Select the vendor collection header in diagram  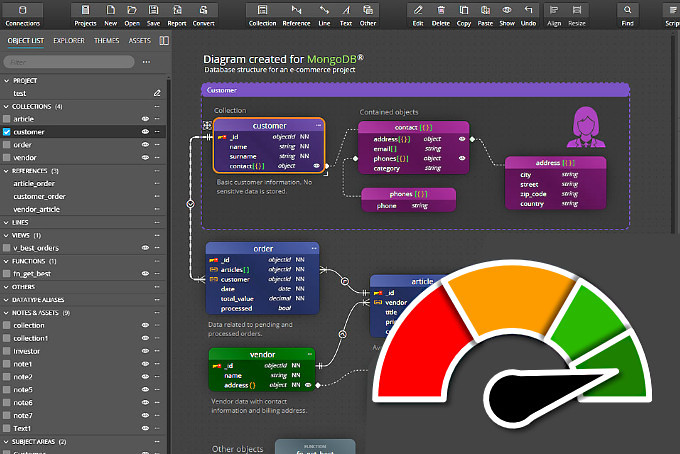pos(262,354)
